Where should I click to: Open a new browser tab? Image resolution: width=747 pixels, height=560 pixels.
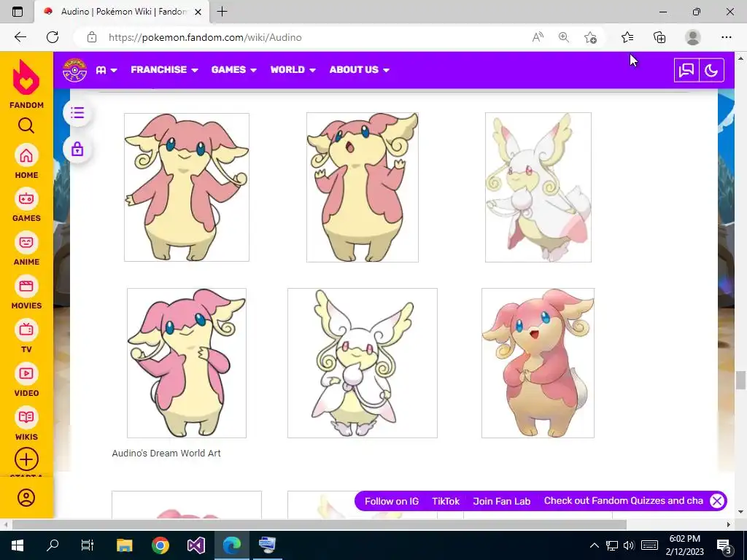coord(222,12)
